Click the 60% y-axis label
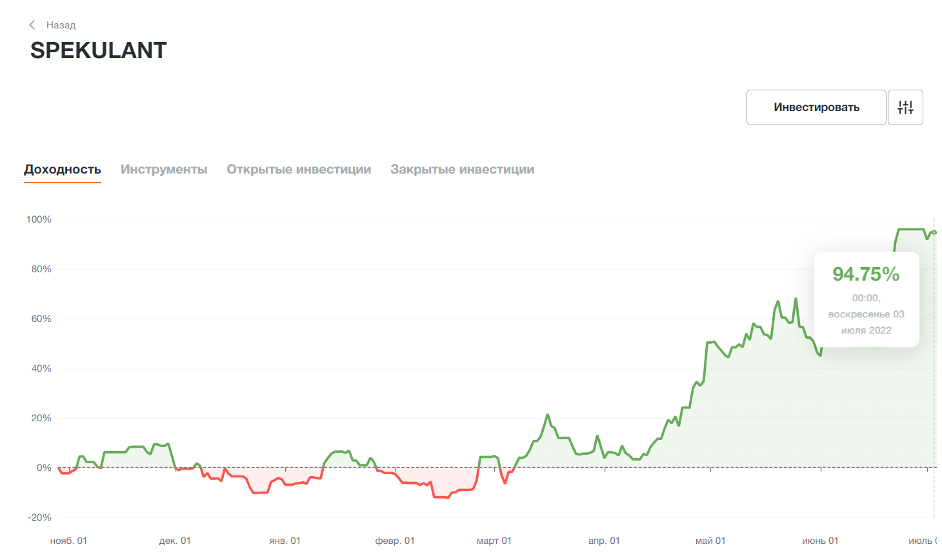 coord(41,319)
